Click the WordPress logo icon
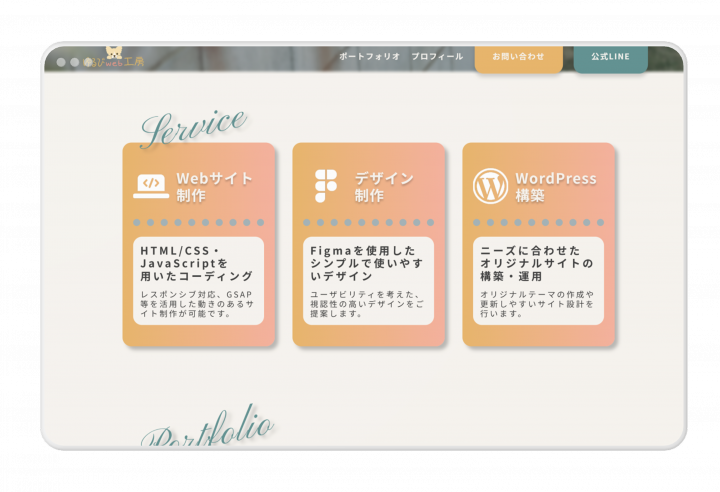Viewport: 720px width, 492px height. (x=491, y=186)
